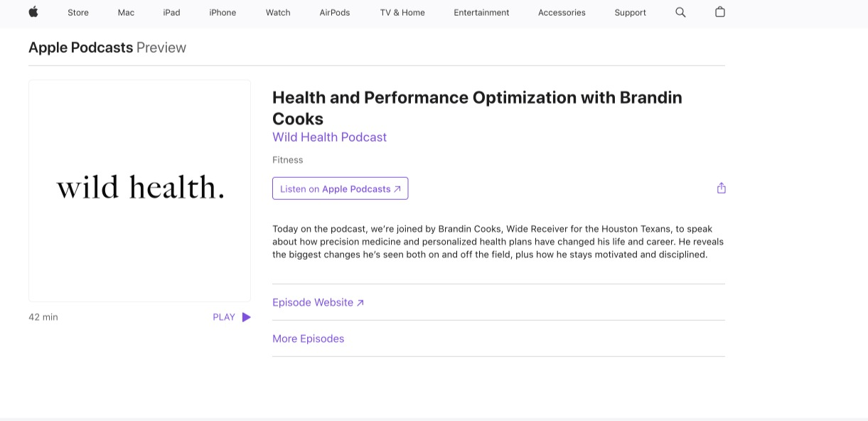Click the Apple logo icon
The width and height of the screenshot is (868, 421).
coord(33,12)
